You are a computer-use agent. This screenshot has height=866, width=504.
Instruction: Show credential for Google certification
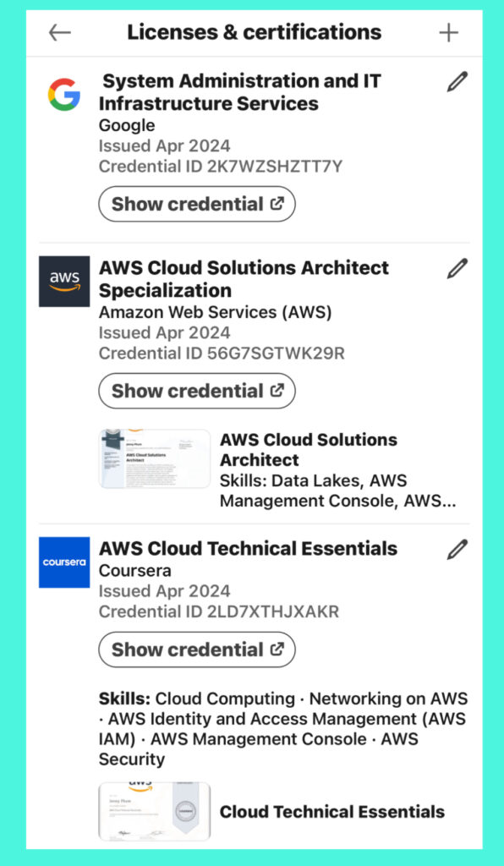pyautogui.click(x=197, y=204)
